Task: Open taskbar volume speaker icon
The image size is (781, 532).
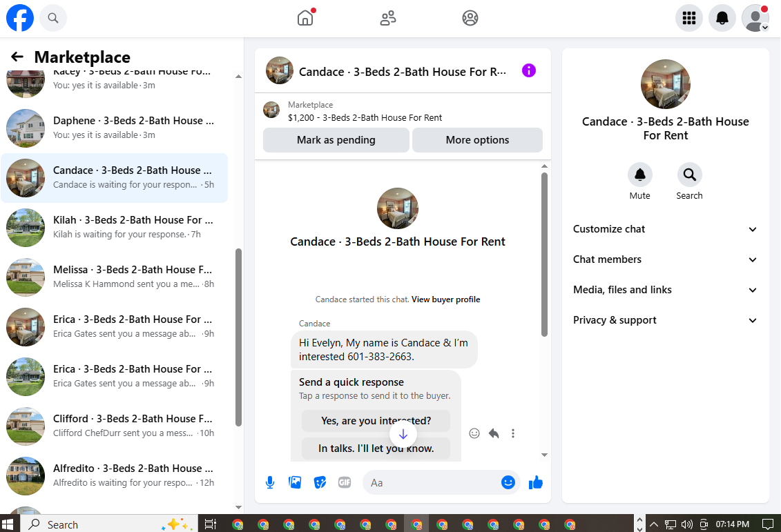Action: click(687, 524)
